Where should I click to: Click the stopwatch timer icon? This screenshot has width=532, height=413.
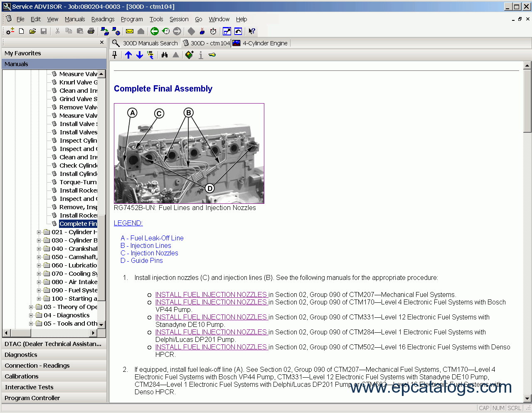pyautogui.click(x=213, y=31)
